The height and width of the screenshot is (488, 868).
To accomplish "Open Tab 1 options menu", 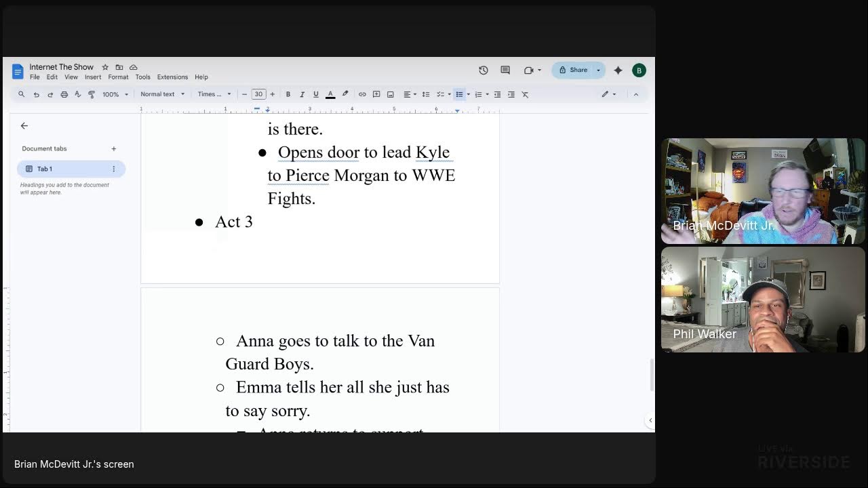I will coord(113,169).
